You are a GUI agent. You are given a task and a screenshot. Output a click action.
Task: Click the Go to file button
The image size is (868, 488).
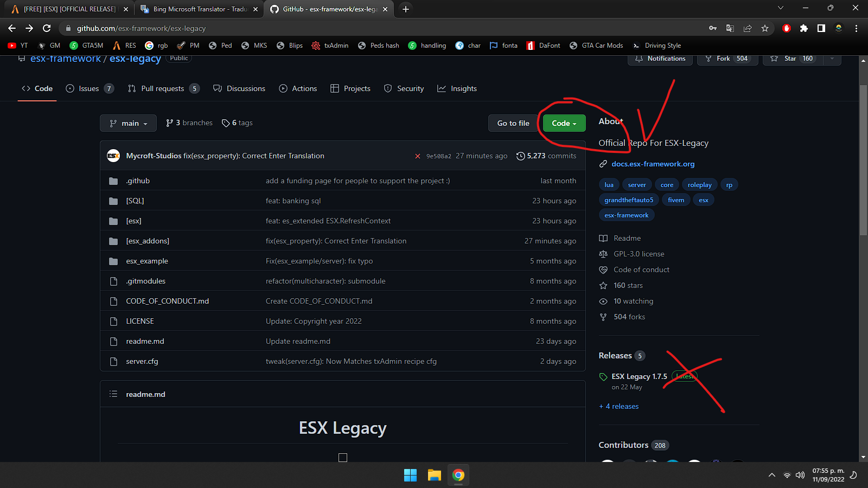tap(513, 123)
